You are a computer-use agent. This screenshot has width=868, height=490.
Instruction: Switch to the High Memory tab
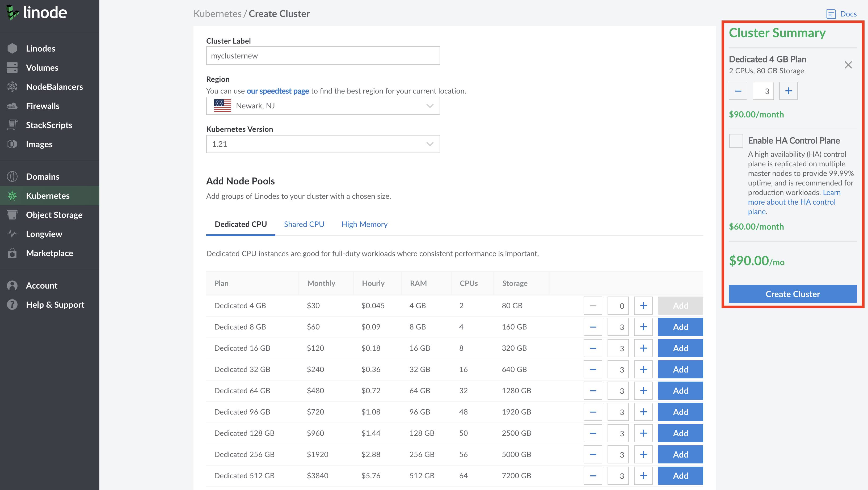364,225
